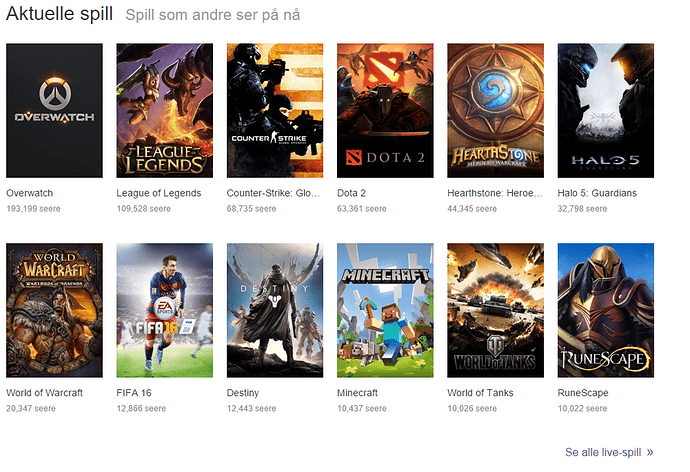Open the Destiny cover art
The height and width of the screenshot is (472, 690).
pos(275,310)
